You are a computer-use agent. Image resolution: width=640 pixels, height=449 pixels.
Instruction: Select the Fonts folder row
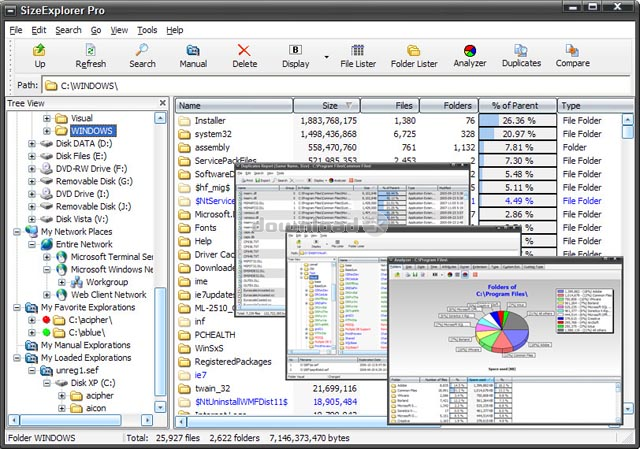(205, 228)
